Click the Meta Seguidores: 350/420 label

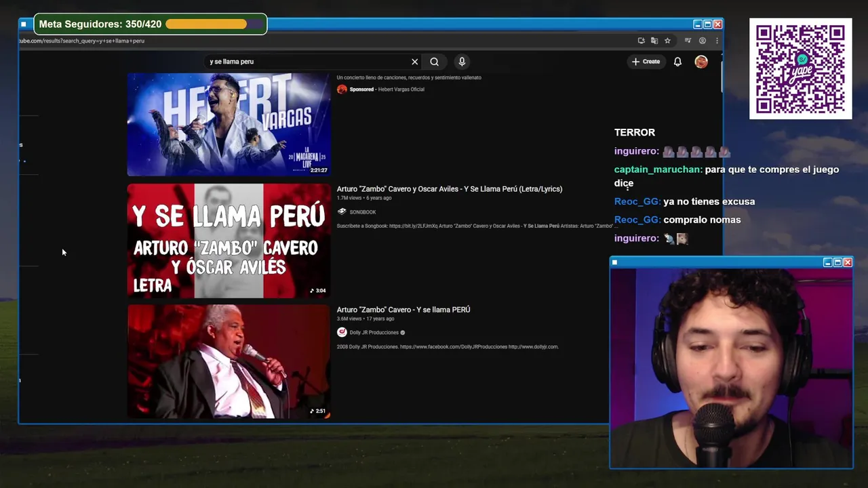[x=100, y=24]
